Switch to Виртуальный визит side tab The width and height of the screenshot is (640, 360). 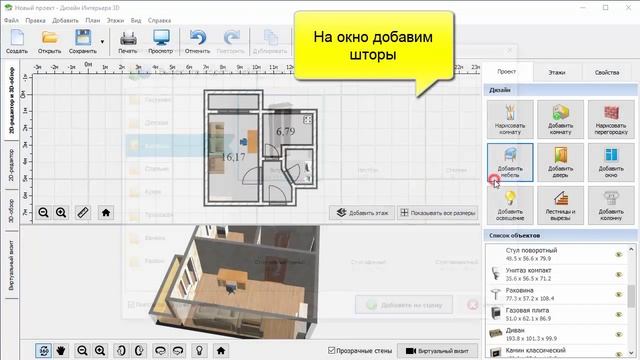(x=11, y=265)
